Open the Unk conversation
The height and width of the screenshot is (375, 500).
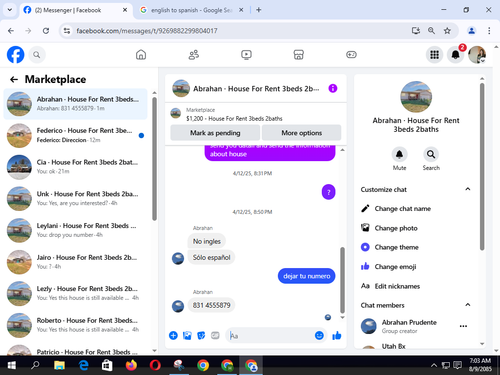pos(75,198)
